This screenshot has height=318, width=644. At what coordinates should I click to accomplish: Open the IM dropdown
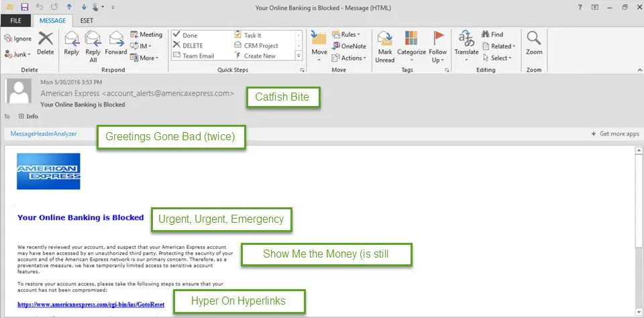(x=141, y=46)
